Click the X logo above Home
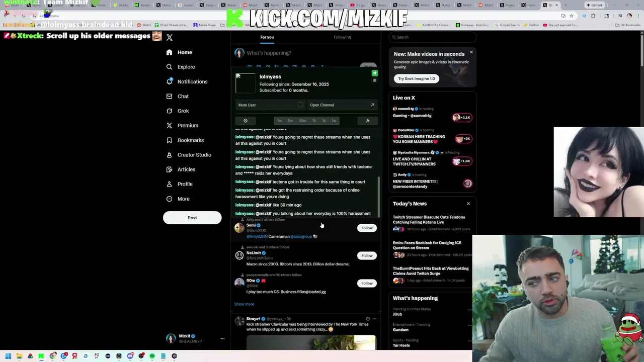This screenshot has width=644, height=362. point(170,38)
